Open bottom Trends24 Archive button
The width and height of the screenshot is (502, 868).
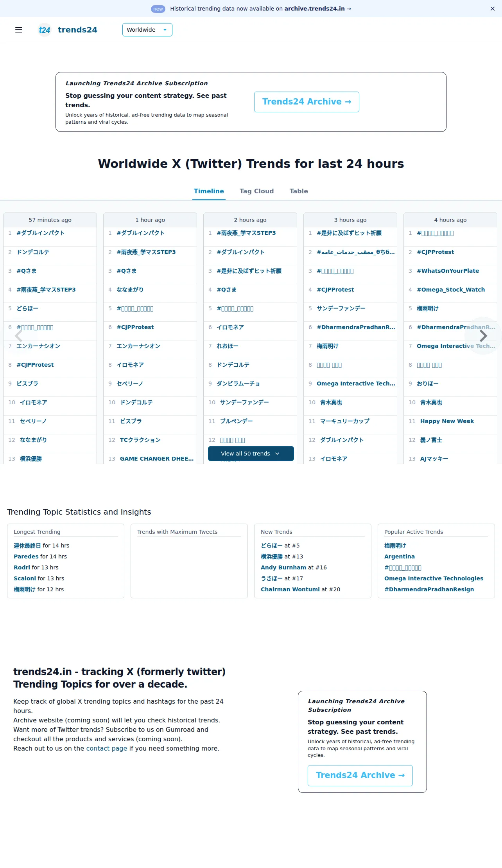click(360, 775)
